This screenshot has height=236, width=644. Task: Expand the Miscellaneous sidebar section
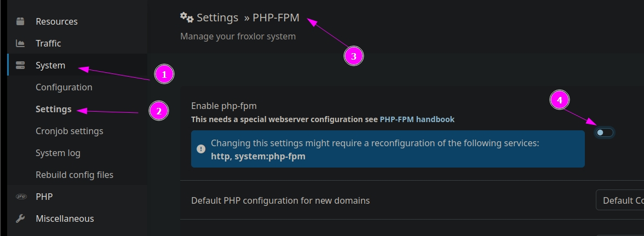[x=77, y=218]
